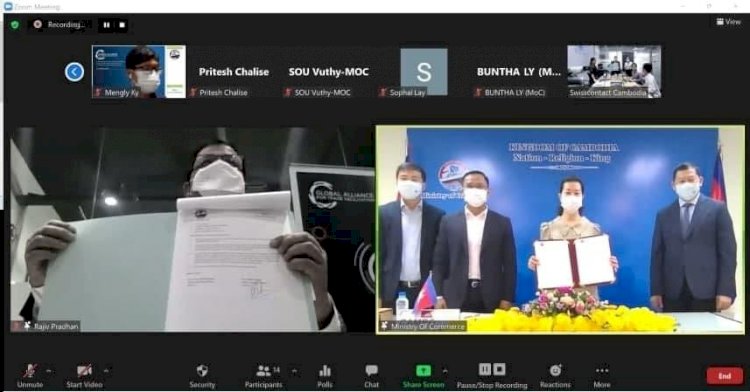Viewport: 750px width, 392px height.
Task: Unmute the microphone
Action: [x=30, y=376]
